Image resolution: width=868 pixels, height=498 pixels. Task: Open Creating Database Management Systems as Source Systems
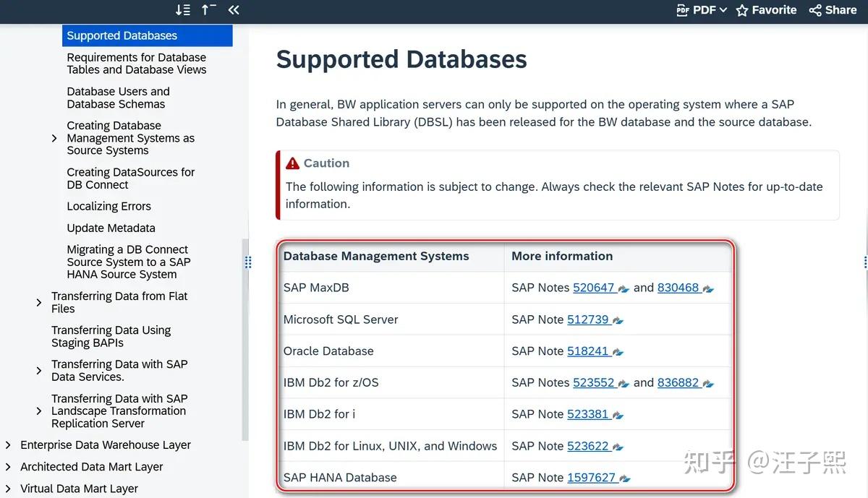click(131, 138)
